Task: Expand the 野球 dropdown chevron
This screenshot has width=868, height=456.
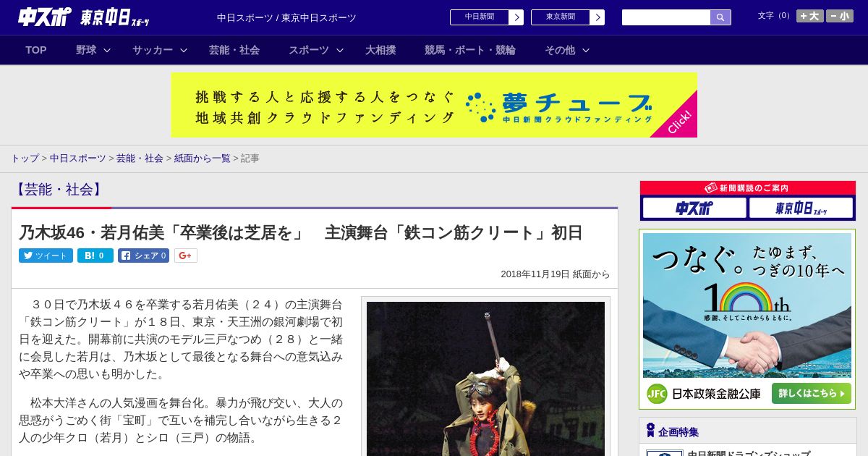Action: point(107,51)
